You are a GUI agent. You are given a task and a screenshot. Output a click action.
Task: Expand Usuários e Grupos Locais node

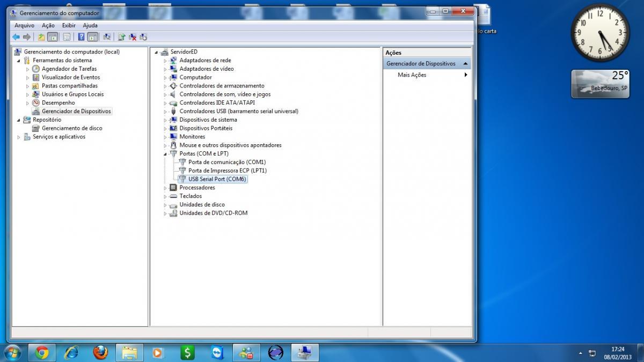pyautogui.click(x=28, y=94)
